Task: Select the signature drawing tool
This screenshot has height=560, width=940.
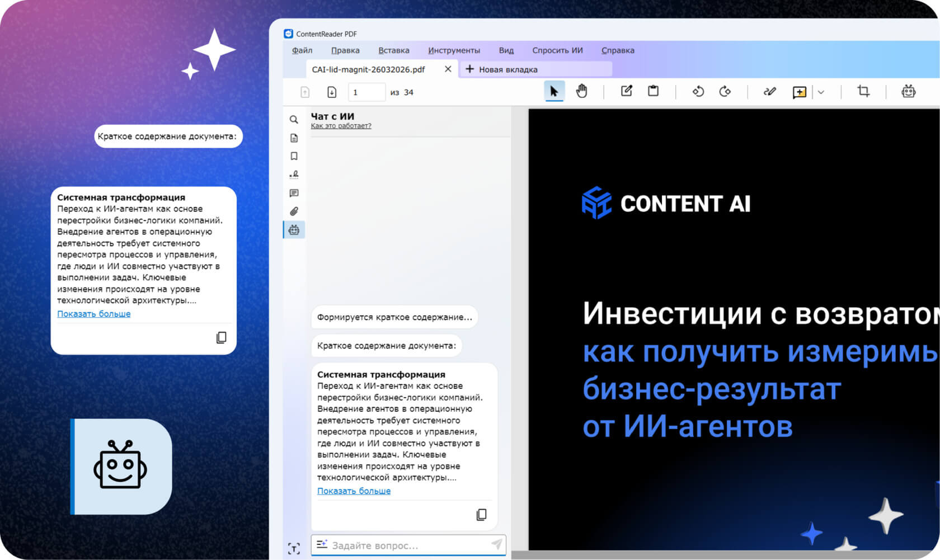Action: pyautogui.click(x=770, y=91)
